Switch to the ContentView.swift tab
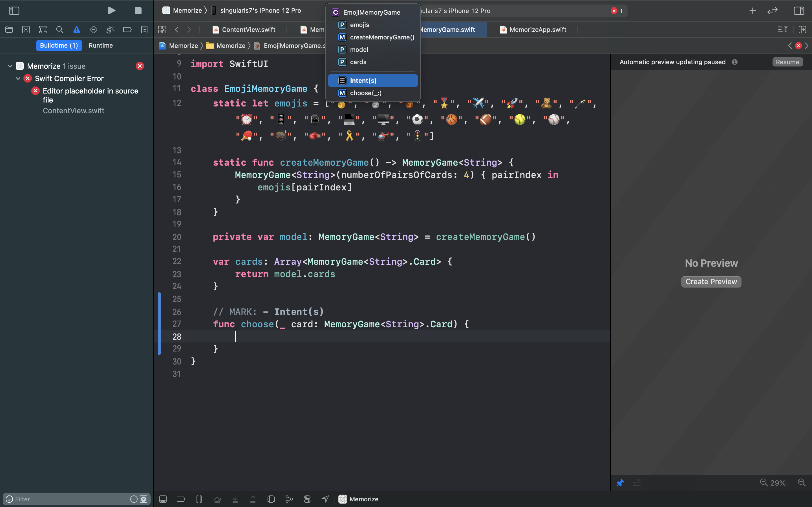This screenshot has height=507, width=812. click(x=248, y=30)
